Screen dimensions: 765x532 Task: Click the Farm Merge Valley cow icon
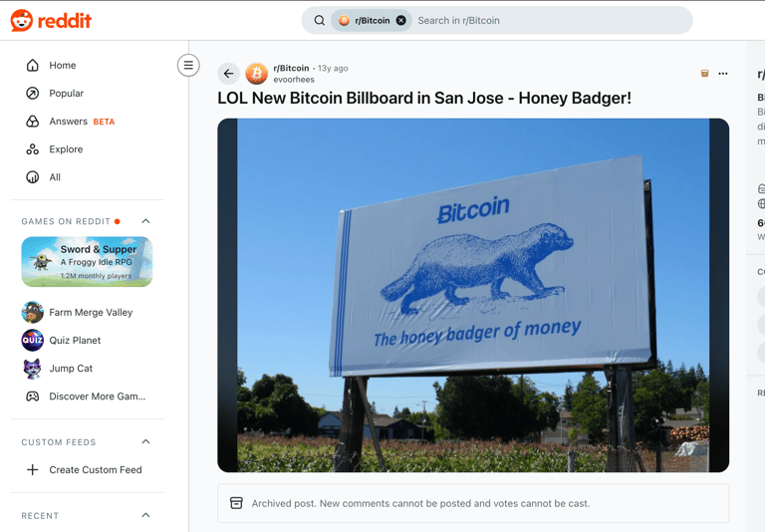tap(33, 313)
